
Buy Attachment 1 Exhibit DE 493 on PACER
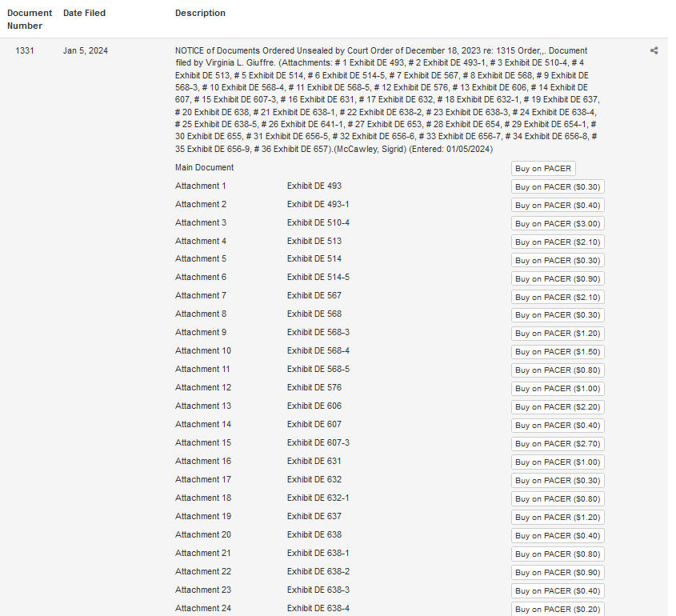pyautogui.click(x=558, y=186)
